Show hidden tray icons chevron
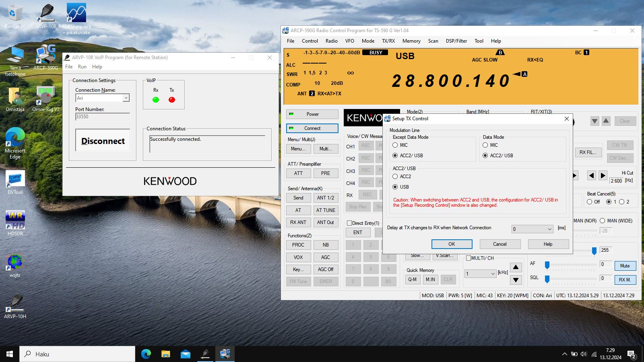The width and height of the screenshot is (644, 362). point(564,354)
